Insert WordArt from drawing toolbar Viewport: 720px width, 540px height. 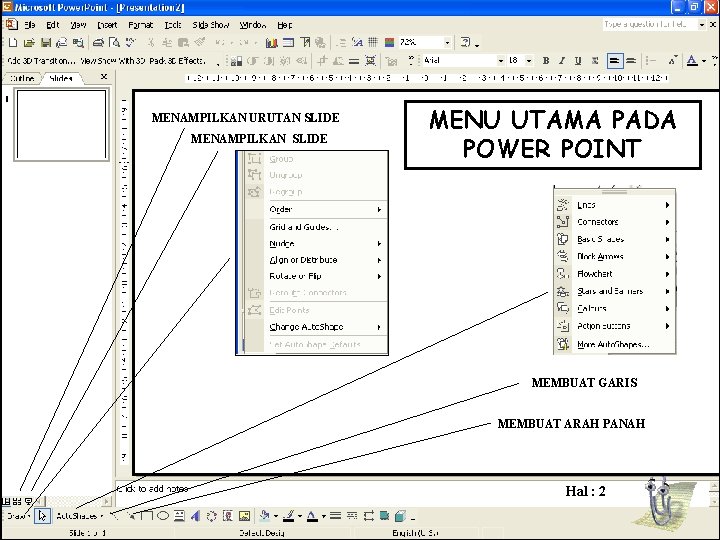[x=195, y=516]
